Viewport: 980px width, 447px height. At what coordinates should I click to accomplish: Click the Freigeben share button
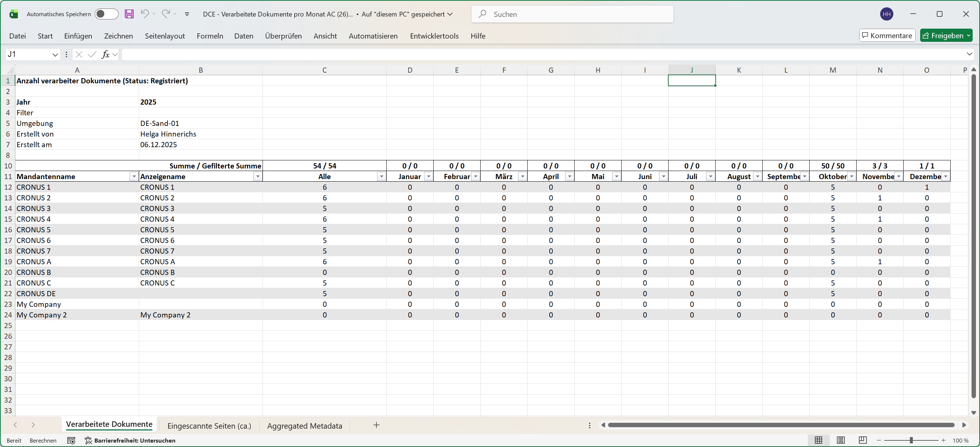coord(943,35)
